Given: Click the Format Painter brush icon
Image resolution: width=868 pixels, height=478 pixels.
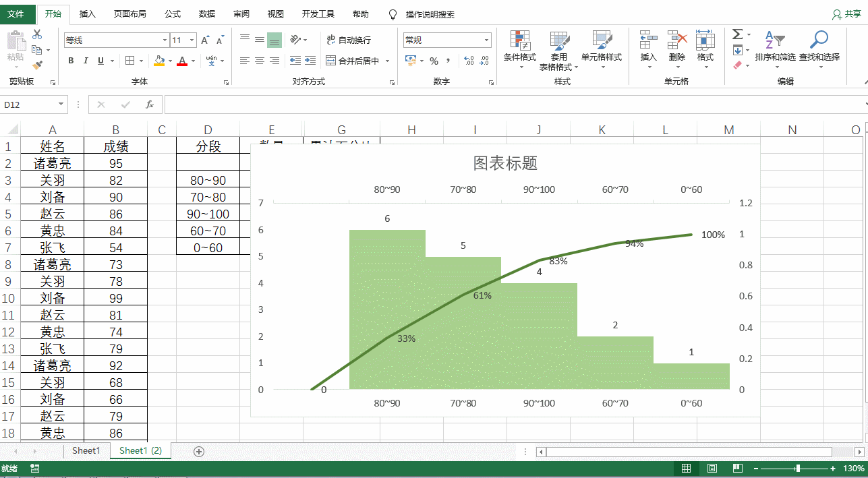Looking at the screenshot, I should tap(36, 65).
